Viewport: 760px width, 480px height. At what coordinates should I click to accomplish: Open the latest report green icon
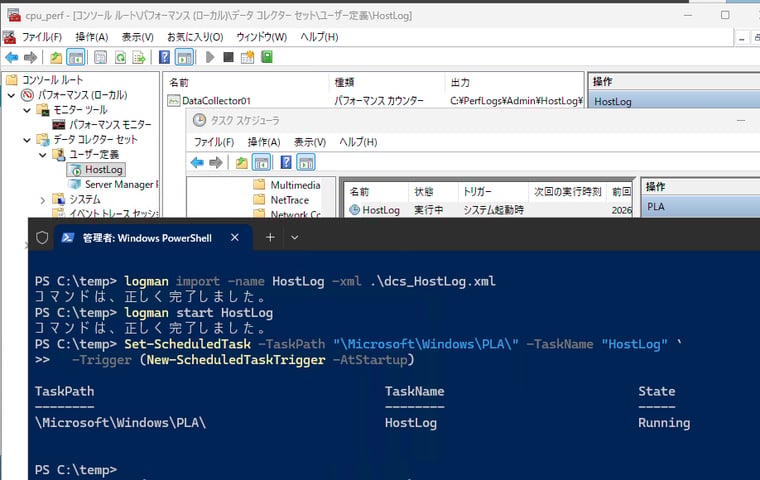[x=267, y=57]
